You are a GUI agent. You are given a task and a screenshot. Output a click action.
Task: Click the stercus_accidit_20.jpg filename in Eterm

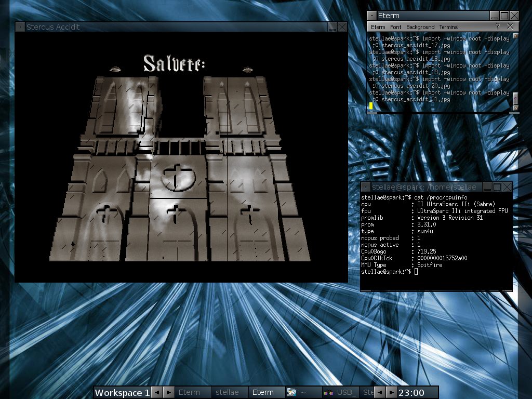(x=416, y=86)
